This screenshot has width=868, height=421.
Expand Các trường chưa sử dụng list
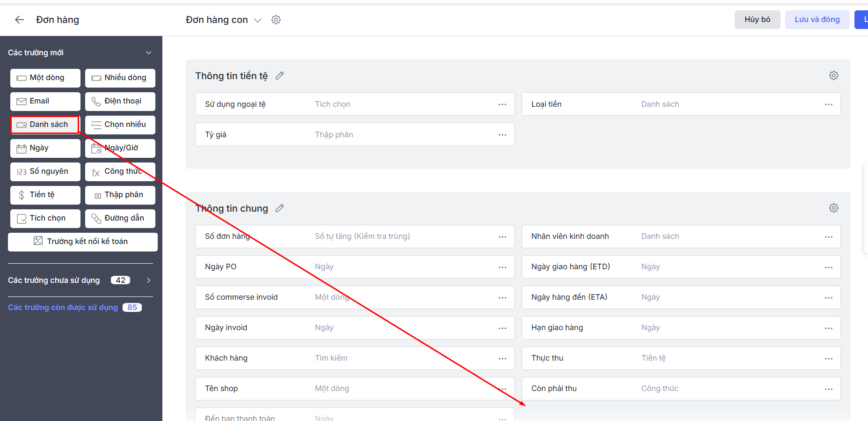148,281
